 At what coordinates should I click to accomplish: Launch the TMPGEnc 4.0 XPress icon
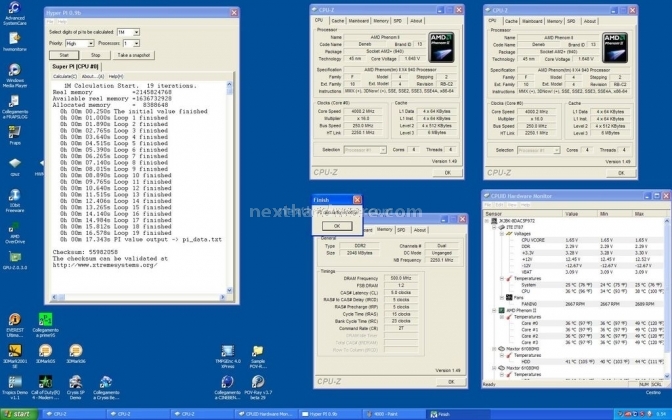[228, 357]
